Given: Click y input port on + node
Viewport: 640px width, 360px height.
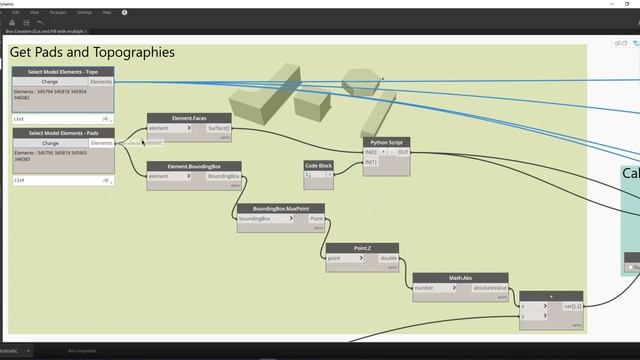Looking at the screenshot, I should click(531, 316).
